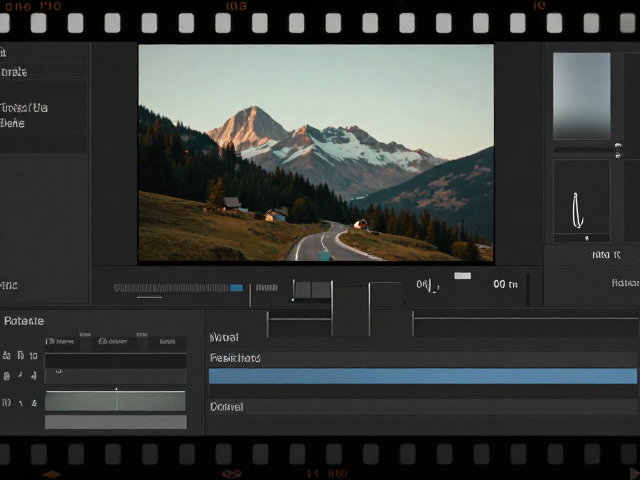Click the white curve in the right scope panel
Screen dimensions: 640x480
point(577,211)
